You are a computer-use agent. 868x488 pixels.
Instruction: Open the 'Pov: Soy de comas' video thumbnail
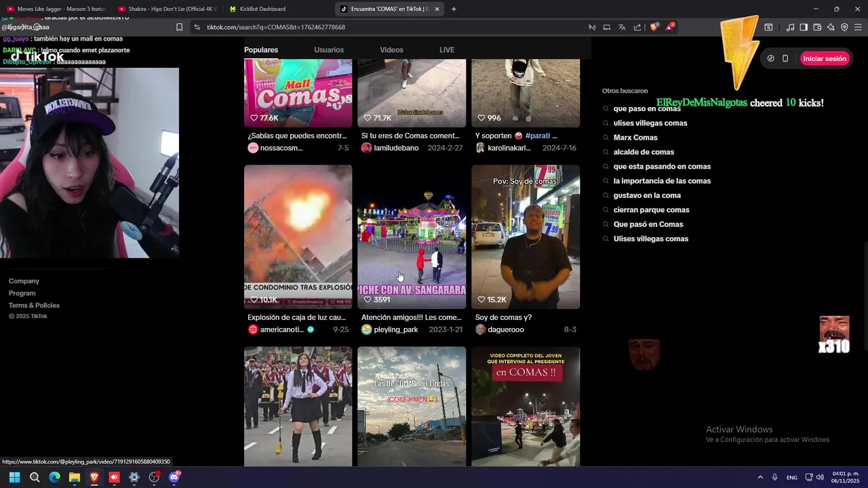(x=526, y=237)
